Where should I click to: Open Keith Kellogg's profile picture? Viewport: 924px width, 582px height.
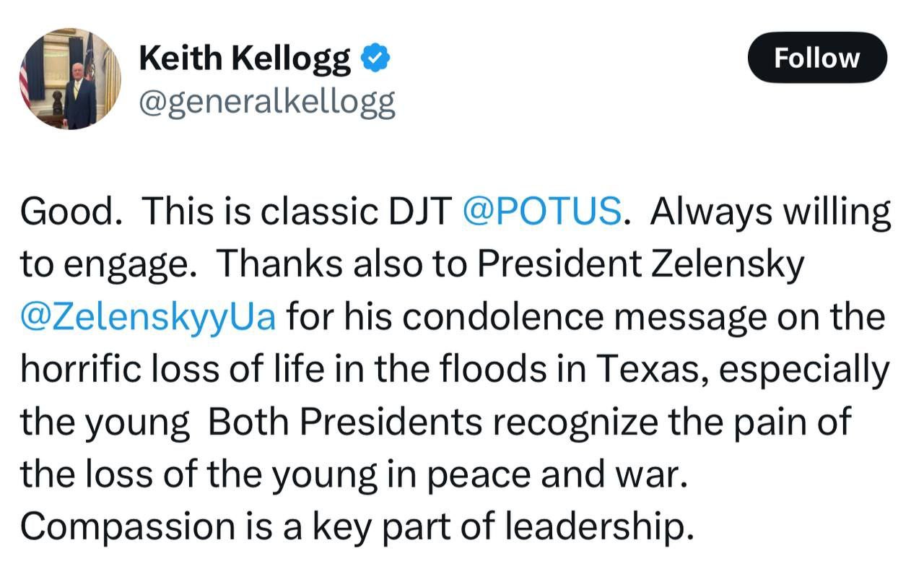pos(69,79)
